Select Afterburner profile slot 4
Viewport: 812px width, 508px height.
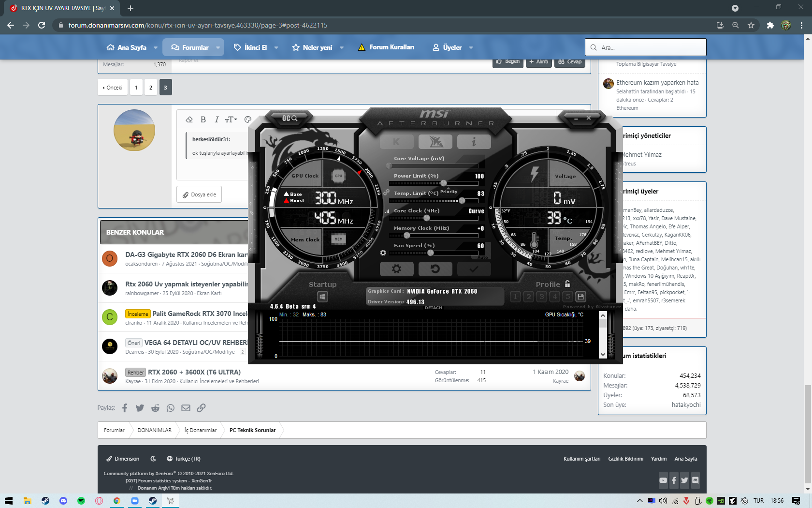[x=555, y=297]
